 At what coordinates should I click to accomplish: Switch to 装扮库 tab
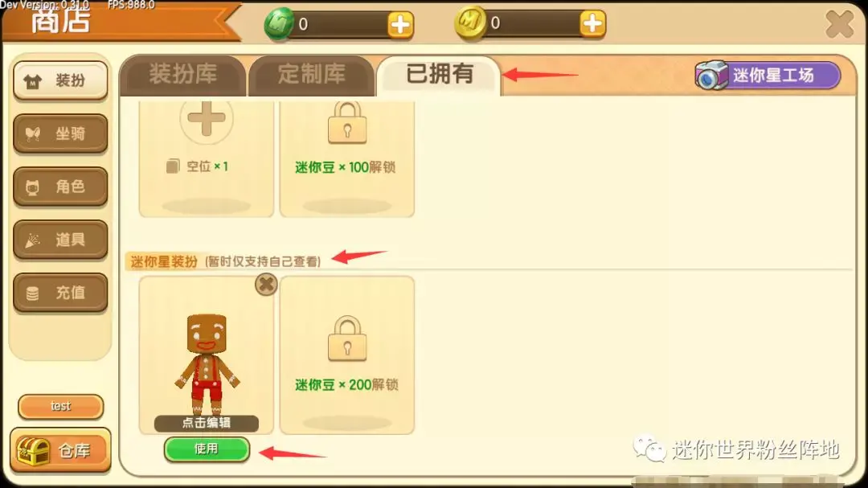click(x=182, y=75)
